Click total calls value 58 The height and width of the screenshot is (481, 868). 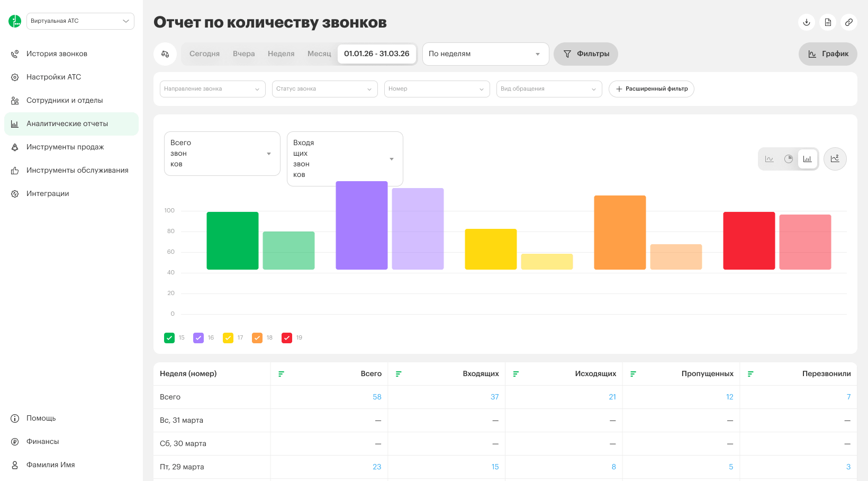pos(377,397)
